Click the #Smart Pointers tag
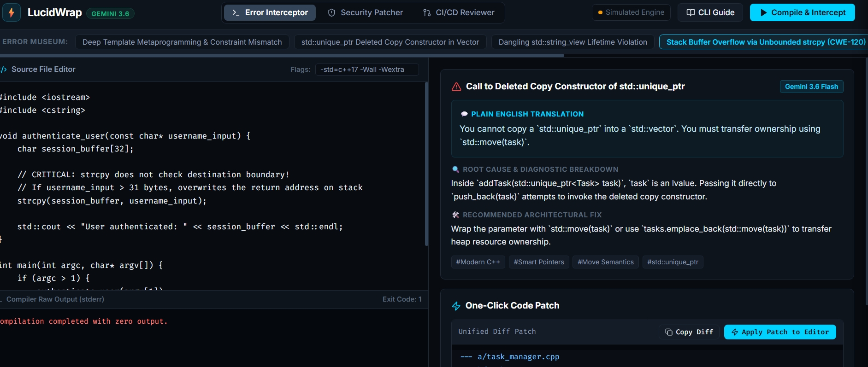 (539, 262)
